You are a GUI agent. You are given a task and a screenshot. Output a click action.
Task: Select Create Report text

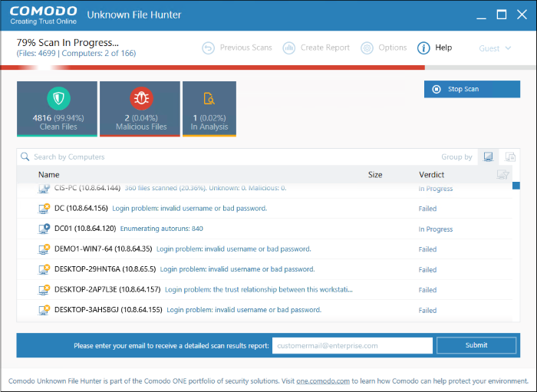point(325,48)
